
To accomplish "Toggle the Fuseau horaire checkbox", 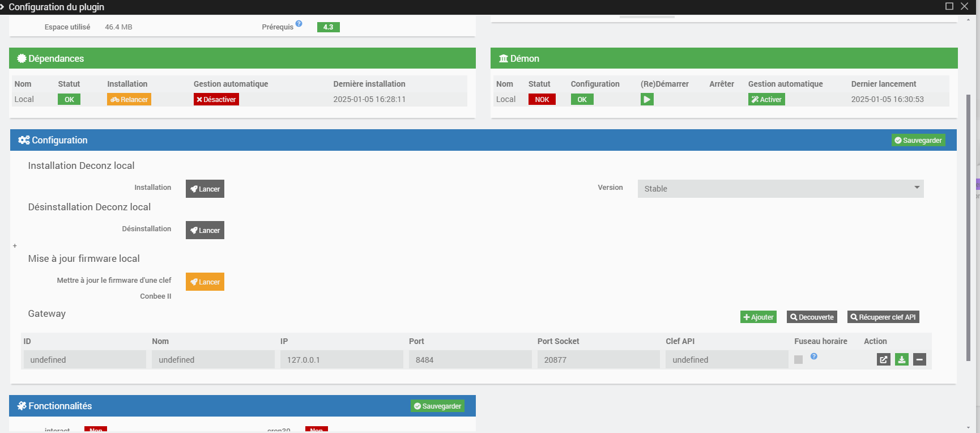I will (x=799, y=359).
